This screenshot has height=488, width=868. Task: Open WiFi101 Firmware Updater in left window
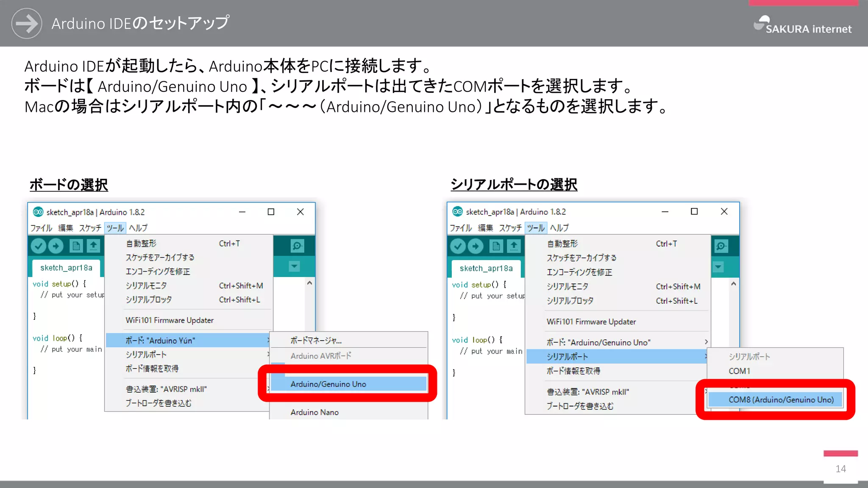coord(188,320)
